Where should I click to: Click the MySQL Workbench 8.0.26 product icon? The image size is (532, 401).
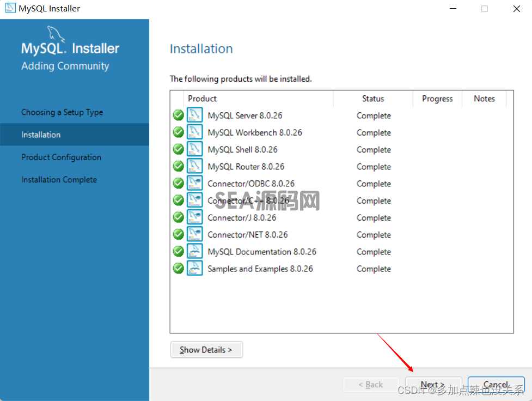click(x=195, y=132)
